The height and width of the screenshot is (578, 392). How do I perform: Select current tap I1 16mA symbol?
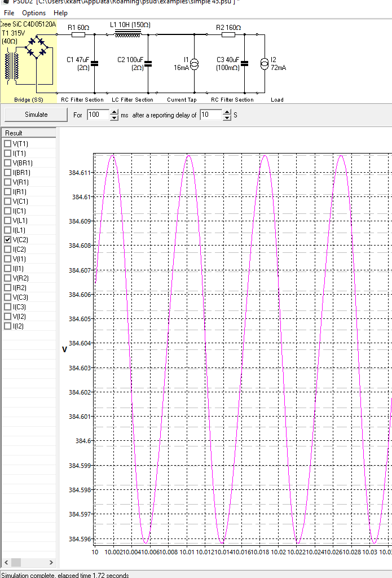point(195,64)
